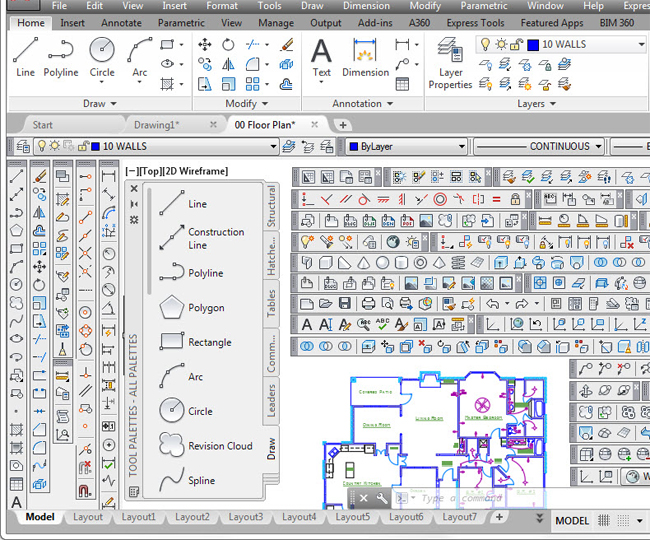Click the Cone icon in modeling toolbar
Image resolution: width=650 pixels, height=540 pixels.
pos(364,262)
